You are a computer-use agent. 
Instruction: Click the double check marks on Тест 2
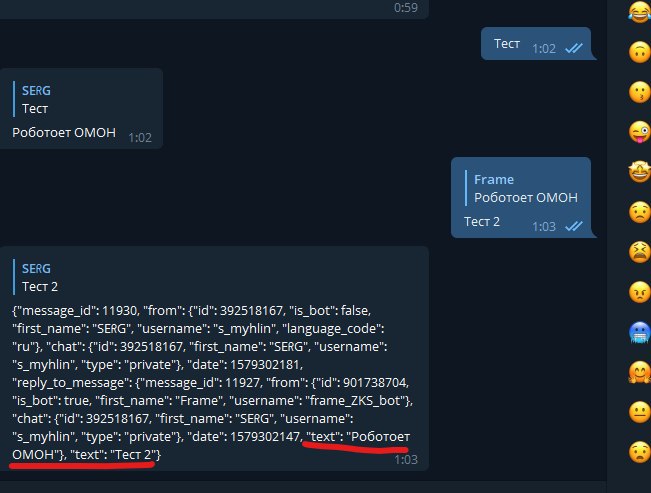click(x=574, y=226)
